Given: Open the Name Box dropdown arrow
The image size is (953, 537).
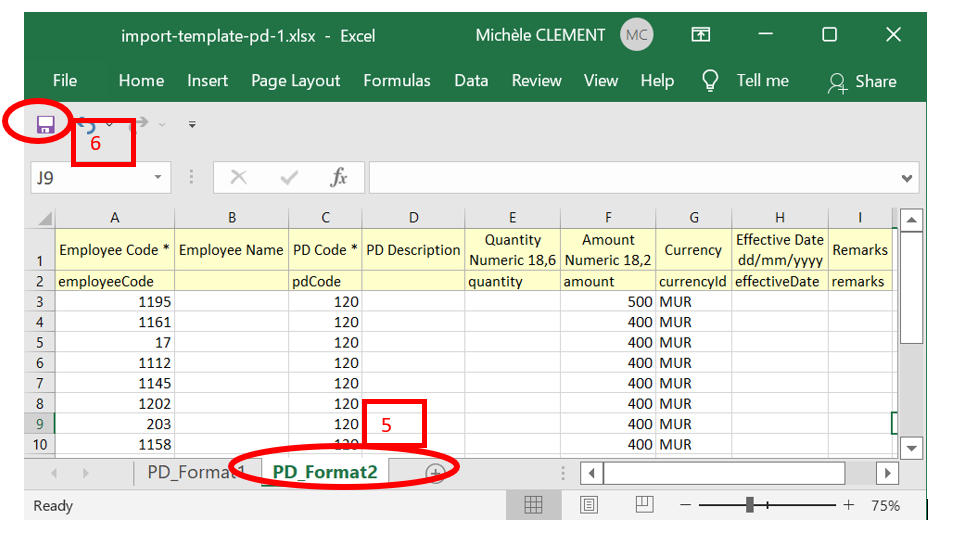Looking at the screenshot, I should pyautogui.click(x=157, y=177).
